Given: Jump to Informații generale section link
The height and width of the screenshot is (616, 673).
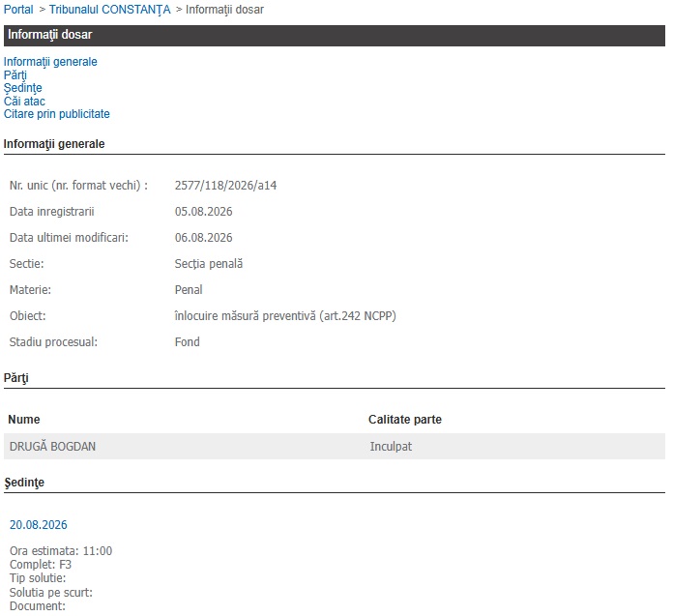Looking at the screenshot, I should click(50, 62).
